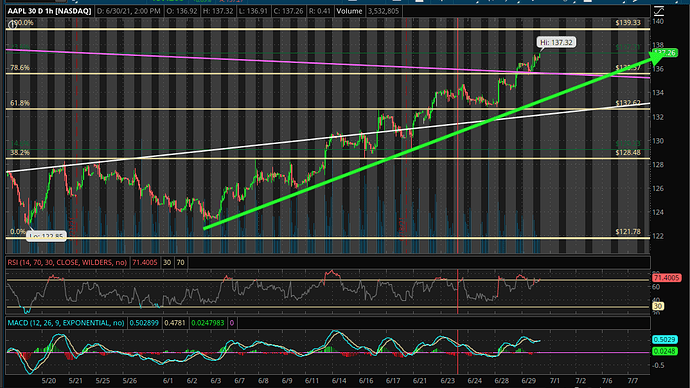Image resolution: width=690 pixels, height=388 pixels.
Task: Select the 78.6% Fibonacci level label
Action: tap(20, 68)
